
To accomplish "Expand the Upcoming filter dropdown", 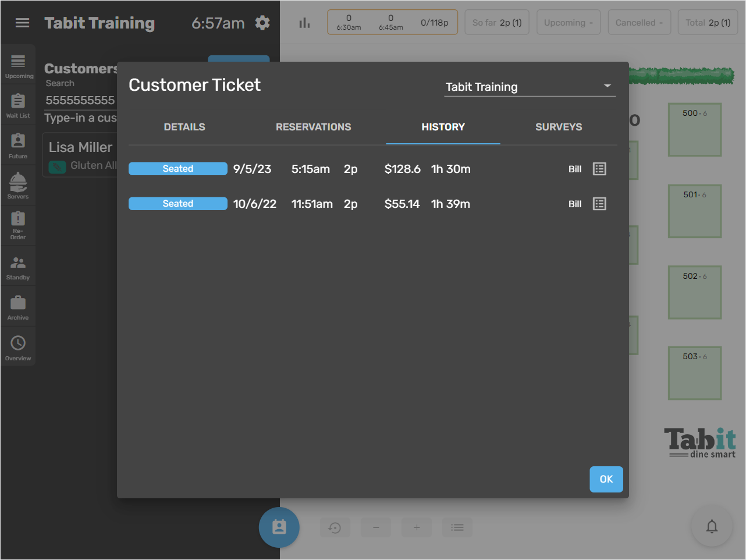I will pyautogui.click(x=569, y=22).
